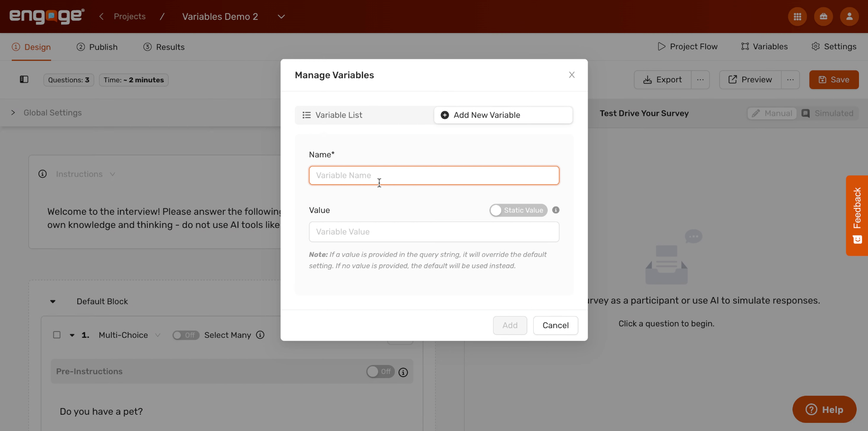Click the Instructions info icon
This screenshot has width=868, height=431.
coord(43,174)
